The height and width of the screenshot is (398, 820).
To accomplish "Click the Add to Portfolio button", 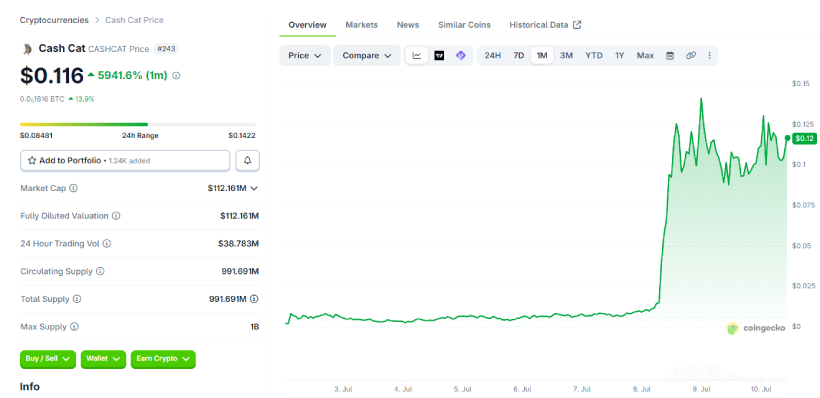I will [x=125, y=161].
